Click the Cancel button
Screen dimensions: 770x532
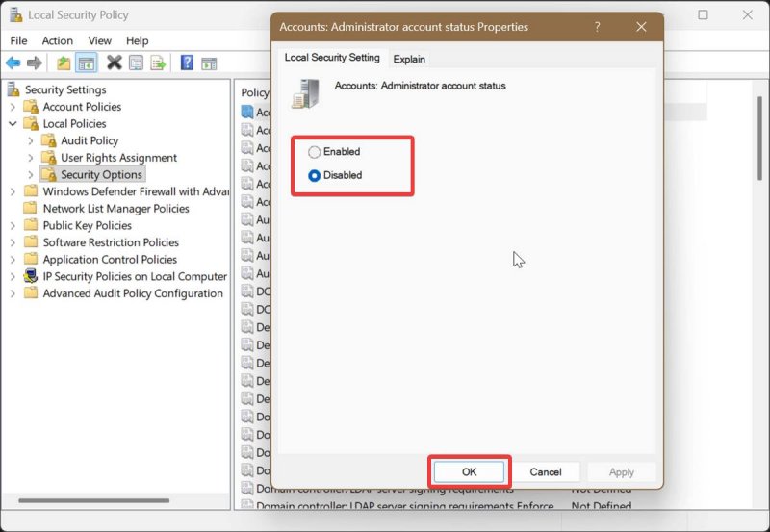pyautogui.click(x=545, y=471)
